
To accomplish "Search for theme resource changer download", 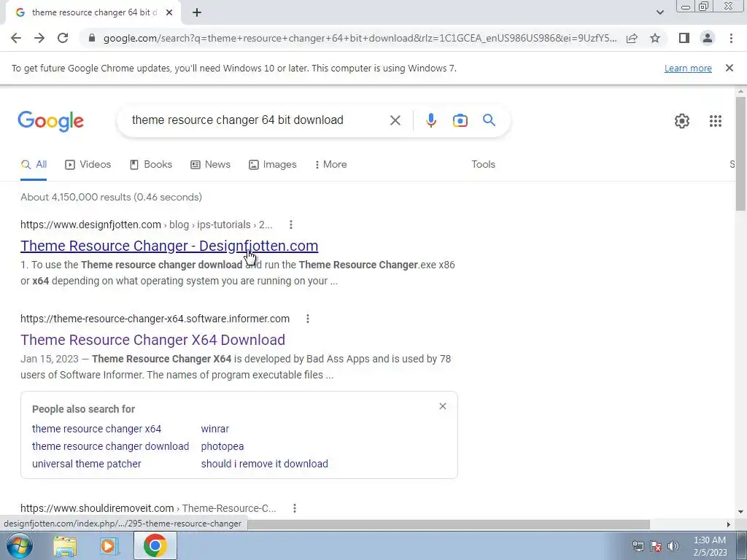I will (111, 446).
